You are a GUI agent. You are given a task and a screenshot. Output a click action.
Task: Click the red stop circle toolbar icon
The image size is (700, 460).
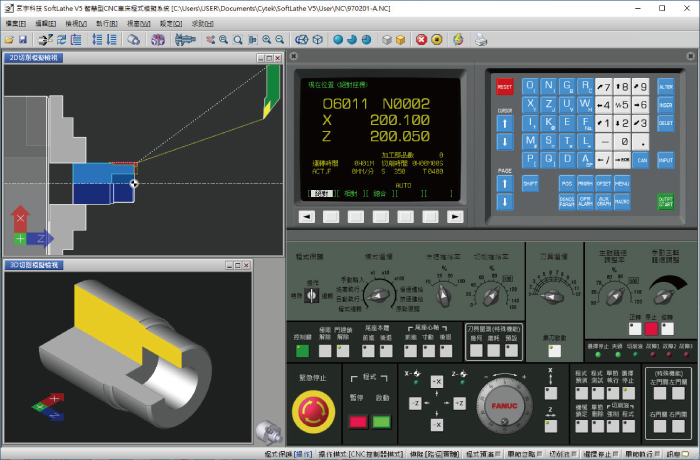421,40
